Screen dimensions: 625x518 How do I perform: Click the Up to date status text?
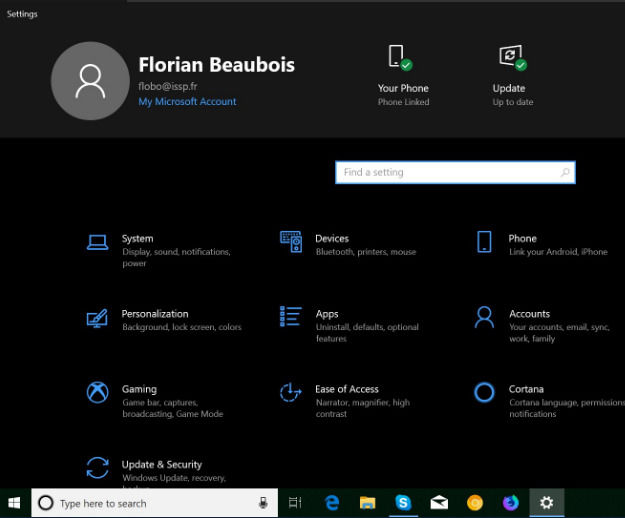pos(513,102)
